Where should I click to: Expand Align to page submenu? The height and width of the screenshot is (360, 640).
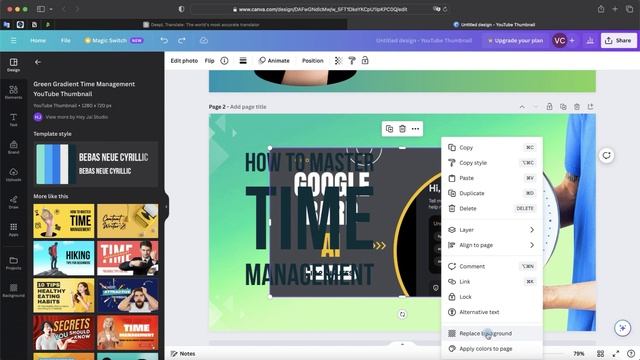(x=491, y=245)
